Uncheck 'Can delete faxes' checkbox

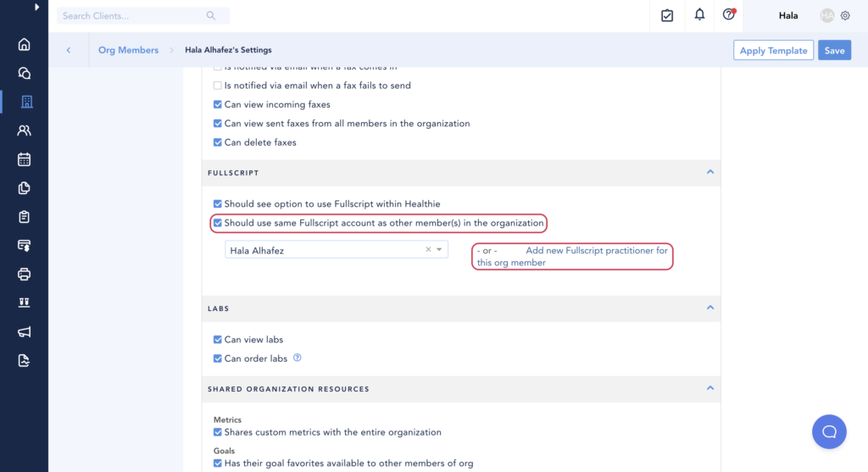(x=218, y=142)
